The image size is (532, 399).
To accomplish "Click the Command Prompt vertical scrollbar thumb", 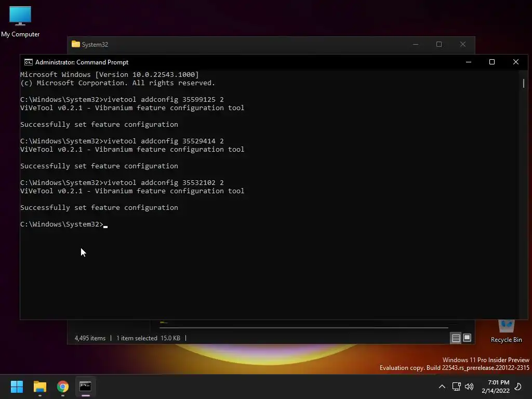I will point(524,83).
